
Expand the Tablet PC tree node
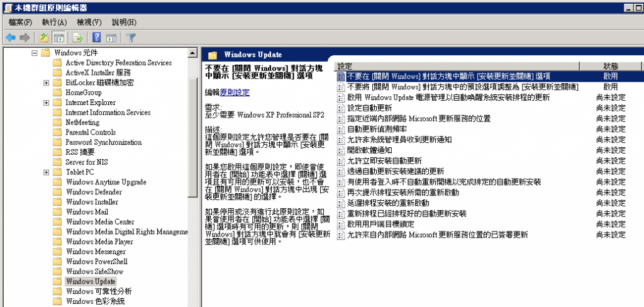(46, 172)
